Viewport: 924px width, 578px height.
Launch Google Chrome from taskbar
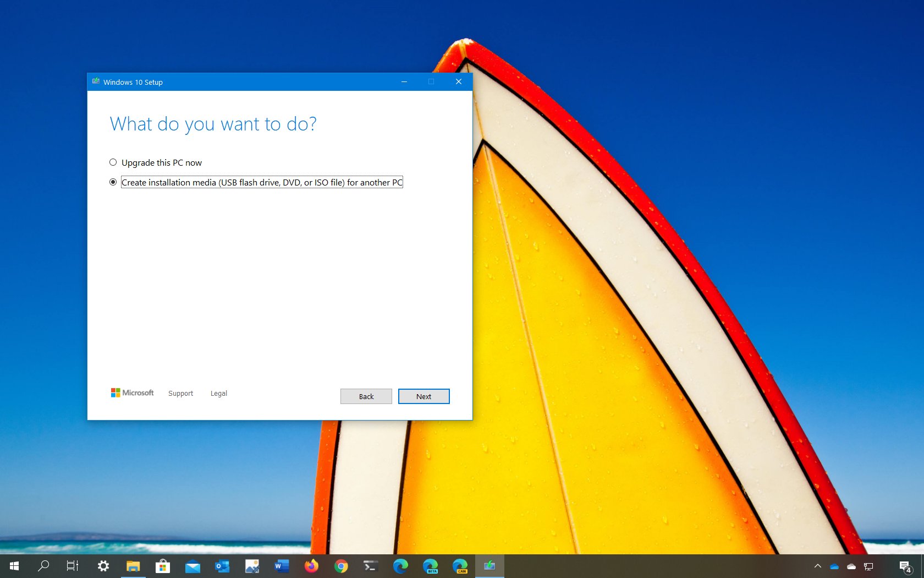click(341, 566)
